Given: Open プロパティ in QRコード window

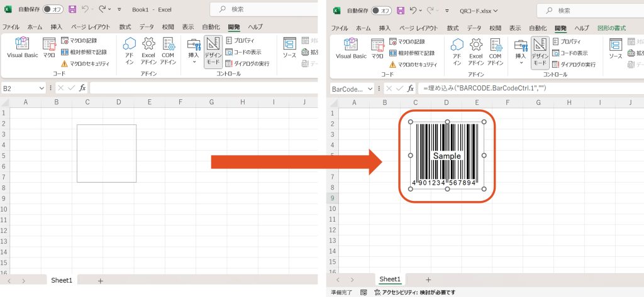Looking at the screenshot, I should (567, 41).
